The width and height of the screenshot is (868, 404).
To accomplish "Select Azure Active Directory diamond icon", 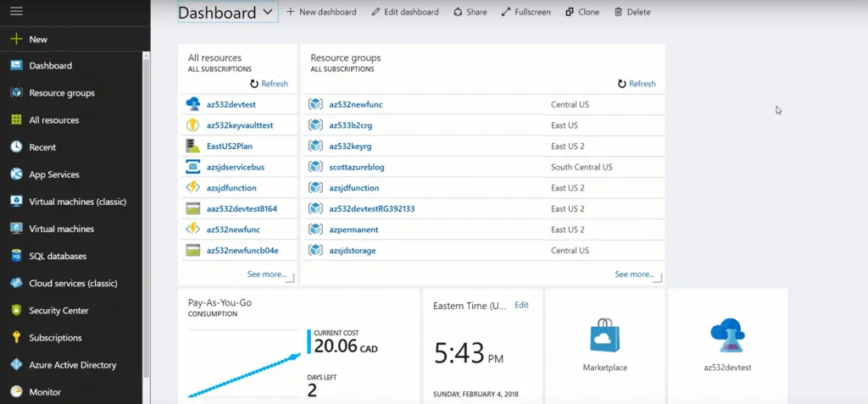I will (x=17, y=365).
